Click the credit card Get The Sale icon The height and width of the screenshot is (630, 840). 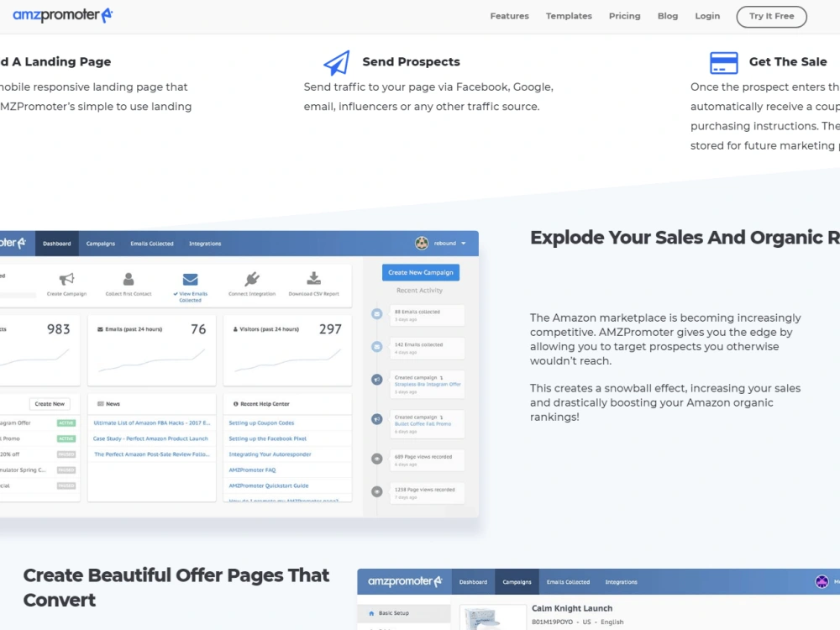pos(724,63)
